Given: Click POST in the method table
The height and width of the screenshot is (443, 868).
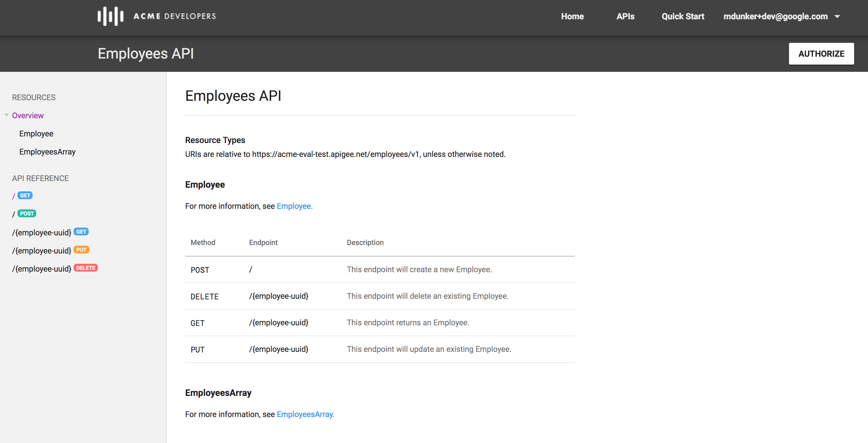Looking at the screenshot, I should click(x=200, y=270).
